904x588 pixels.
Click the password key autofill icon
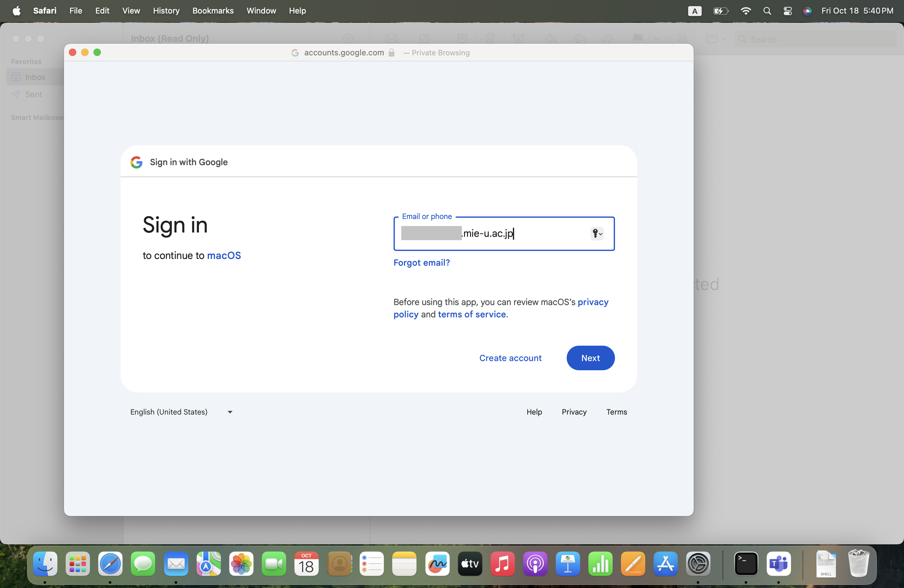tap(597, 233)
